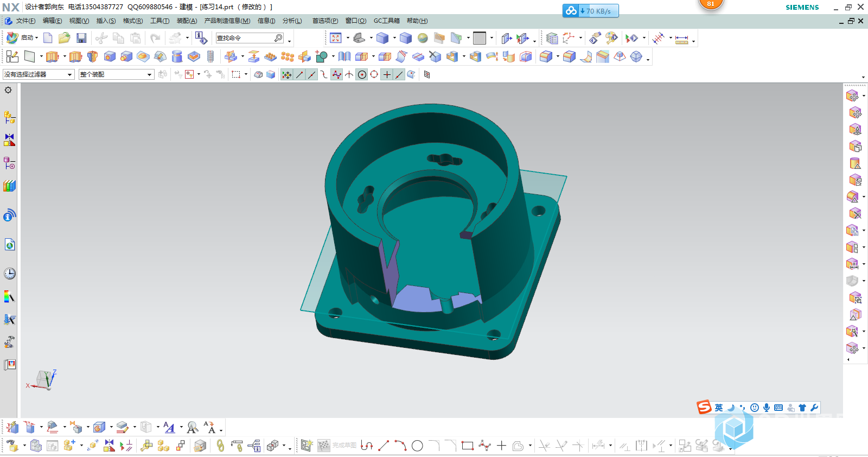
Task: Click the 英 input language indicator on IME bar
Action: coord(719,408)
